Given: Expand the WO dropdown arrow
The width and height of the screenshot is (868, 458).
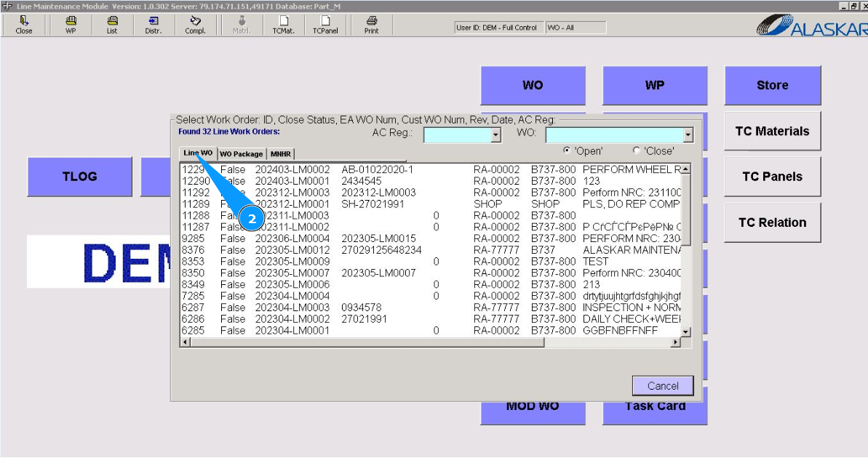Looking at the screenshot, I should (688, 135).
